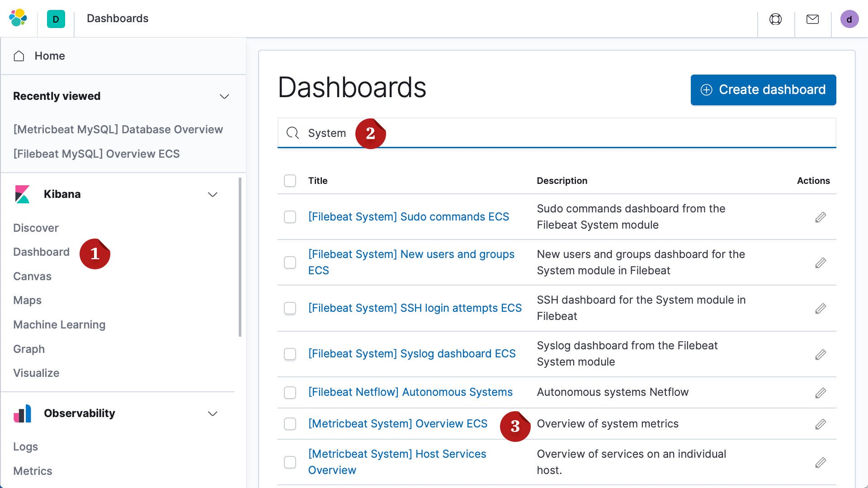Open Logs under Observability

click(25, 446)
